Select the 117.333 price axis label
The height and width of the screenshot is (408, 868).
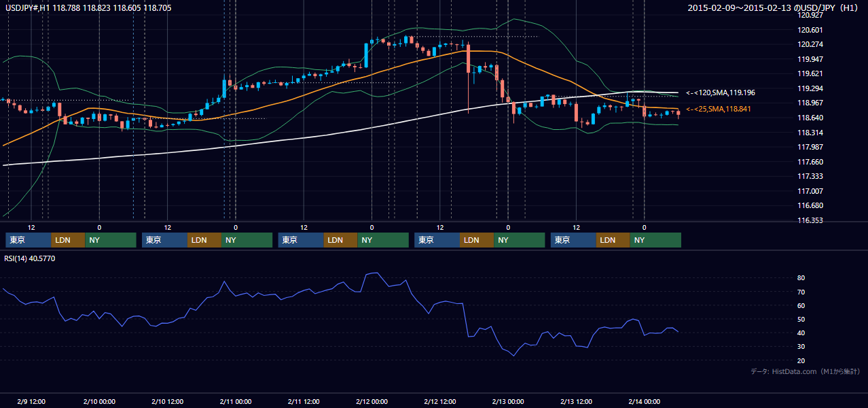click(811, 176)
